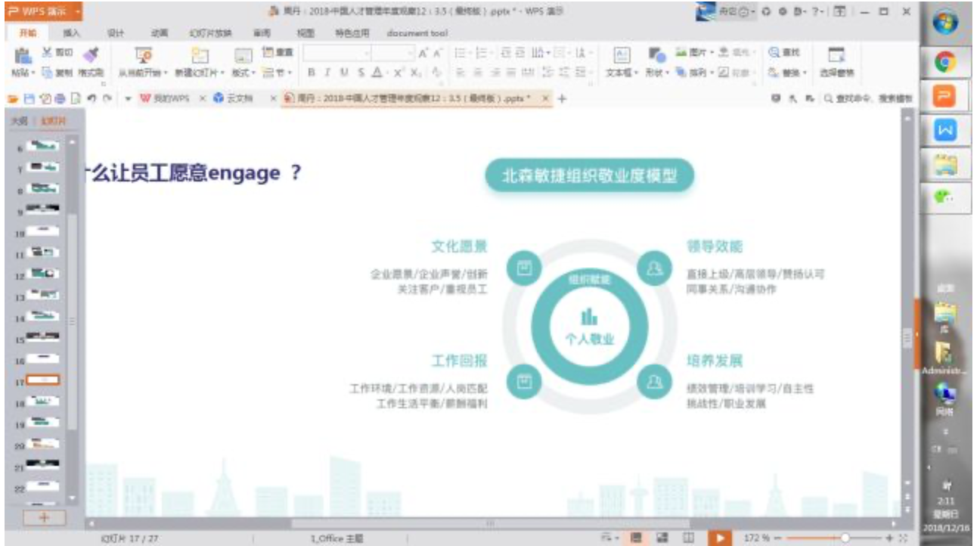
Task: Open the font name combo box
Action: pyautogui.click(x=336, y=53)
